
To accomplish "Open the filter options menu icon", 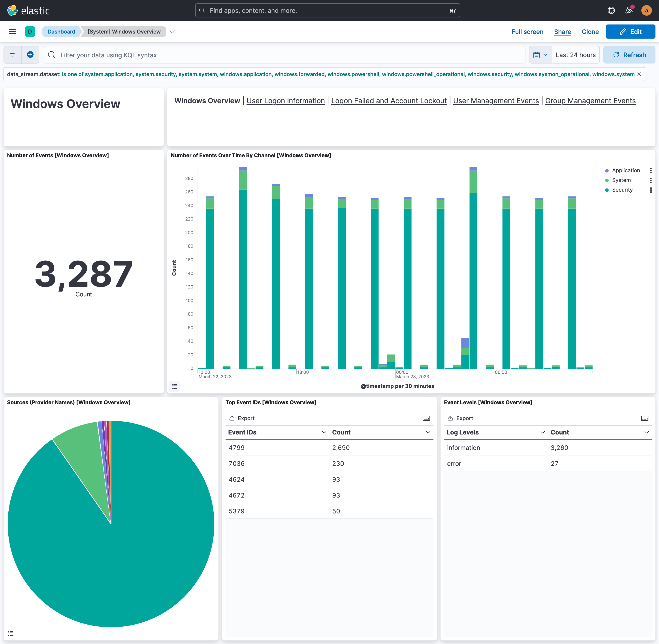I will click(13, 55).
